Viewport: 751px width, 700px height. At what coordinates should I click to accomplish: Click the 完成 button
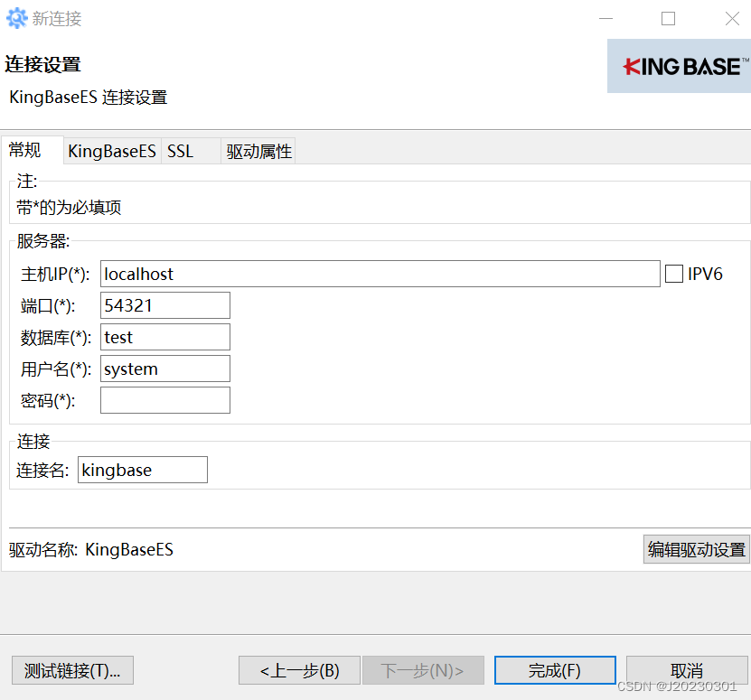[555, 670]
